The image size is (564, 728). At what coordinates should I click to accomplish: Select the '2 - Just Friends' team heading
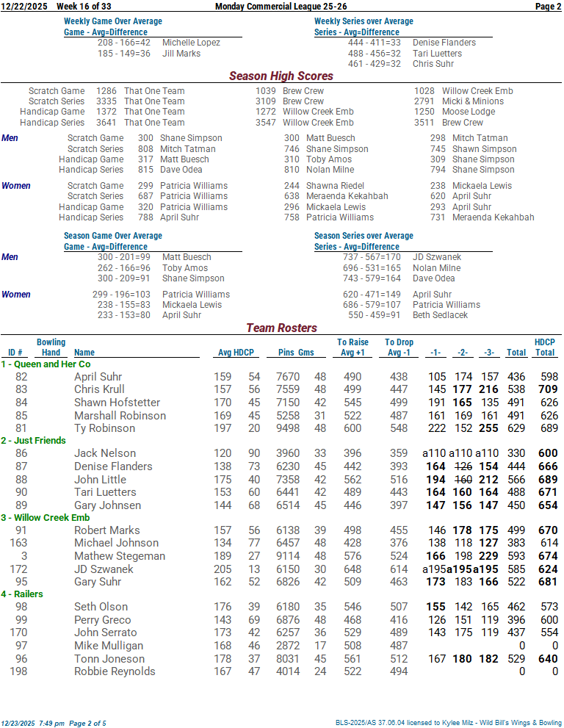(34, 441)
